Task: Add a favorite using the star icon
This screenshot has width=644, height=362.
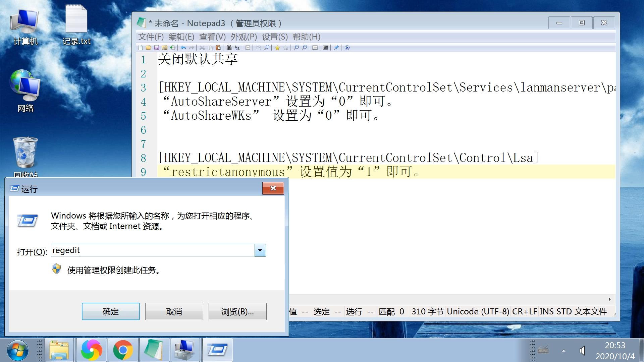Action: pyautogui.click(x=277, y=48)
